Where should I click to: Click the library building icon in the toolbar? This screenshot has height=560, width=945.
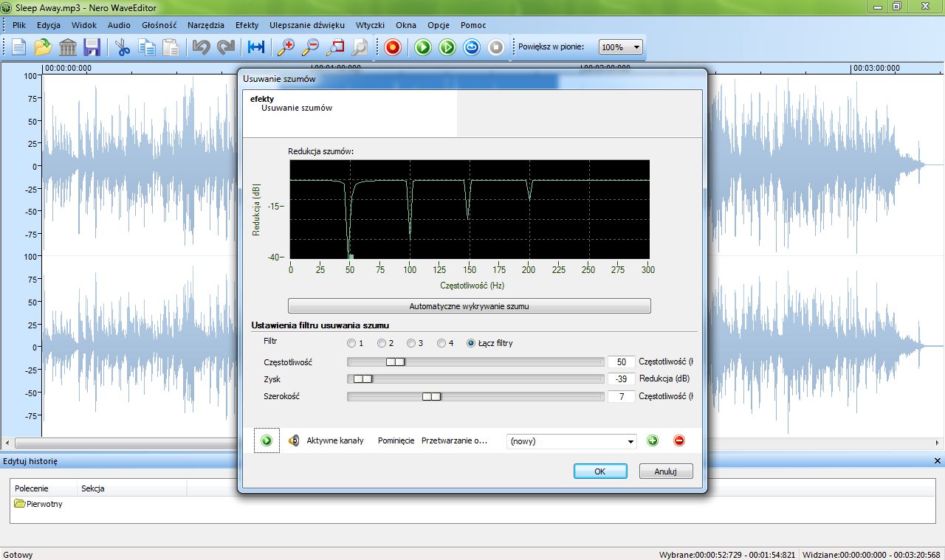coord(68,47)
